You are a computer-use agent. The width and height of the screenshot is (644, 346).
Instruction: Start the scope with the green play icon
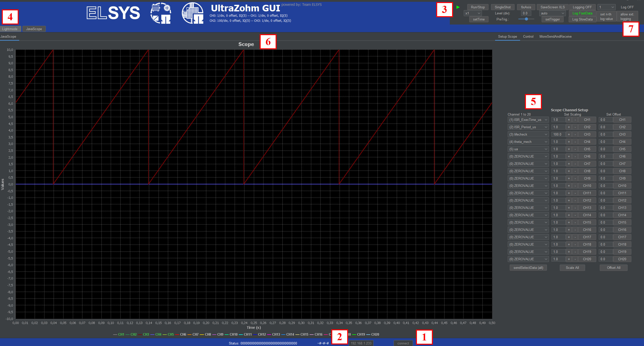(x=458, y=7)
